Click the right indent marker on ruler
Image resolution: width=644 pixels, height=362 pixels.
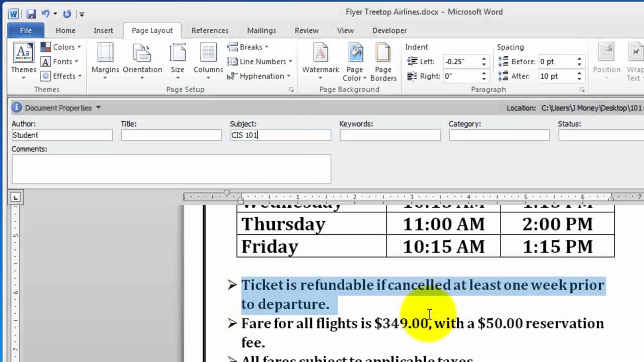[611, 198]
